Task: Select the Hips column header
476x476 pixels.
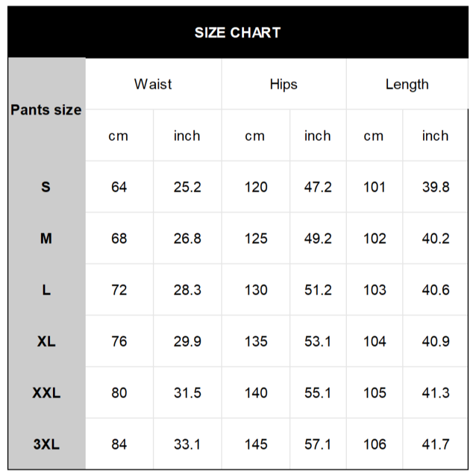Action: click(283, 84)
